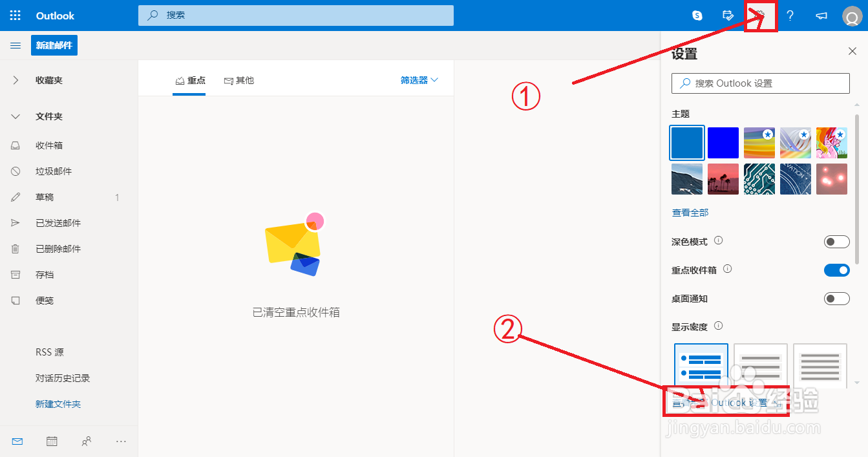Viewport: 868px width, 457px height.
Task: Switch to People module icon
Action: pos(87,441)
